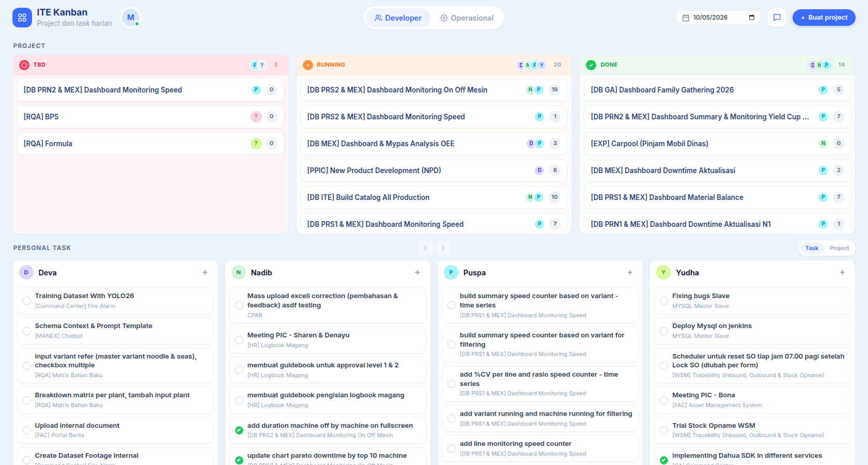This screenshot has height=465, width=868.
Task: Mark Meeting PIC - Sharen & Denayu done
Action: [239, 340]
